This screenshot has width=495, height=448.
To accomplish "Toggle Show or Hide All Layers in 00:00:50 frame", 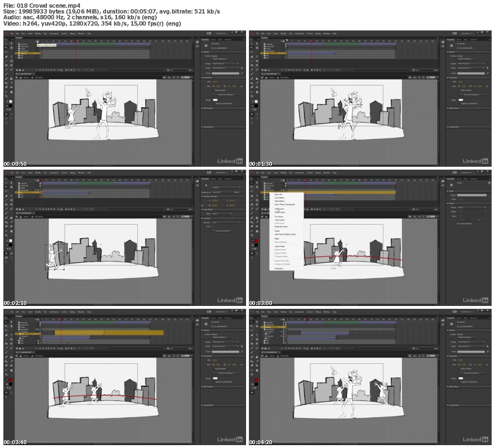I will [x=36, y=41].
